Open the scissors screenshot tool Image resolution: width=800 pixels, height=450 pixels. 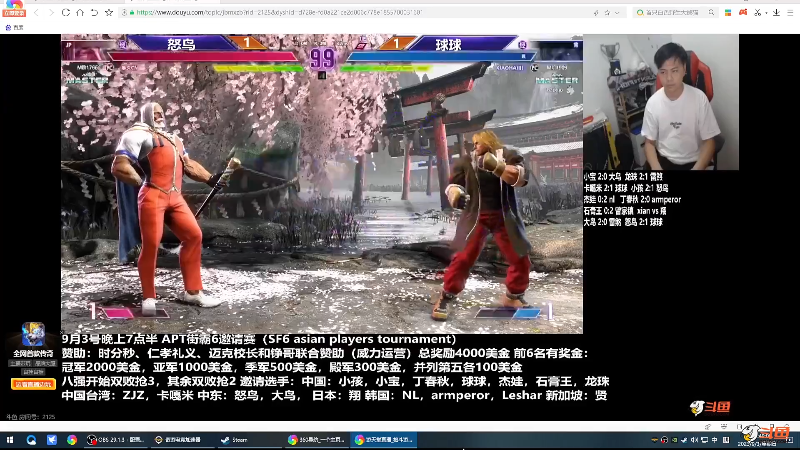[758, 12]
